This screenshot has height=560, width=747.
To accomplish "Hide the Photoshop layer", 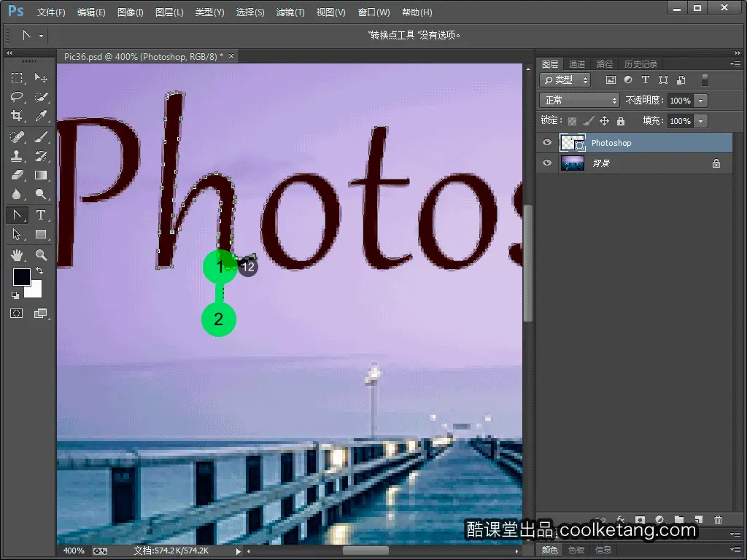I will click(547, 142).
